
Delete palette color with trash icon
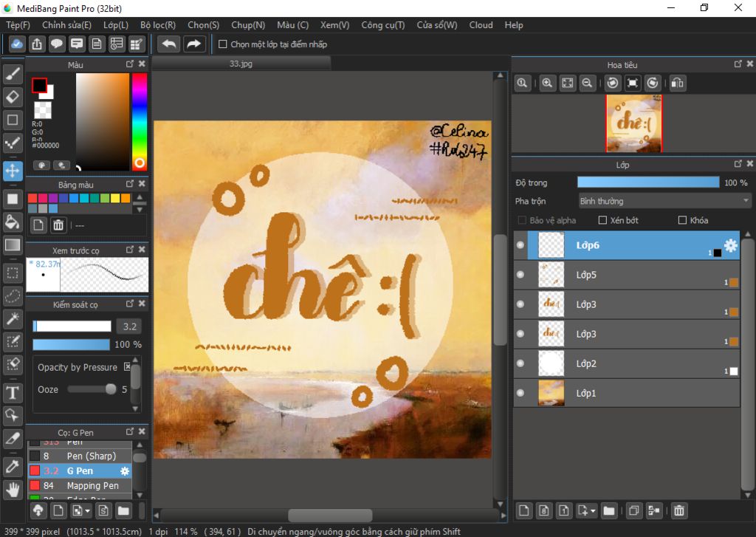tap(58, 225)
